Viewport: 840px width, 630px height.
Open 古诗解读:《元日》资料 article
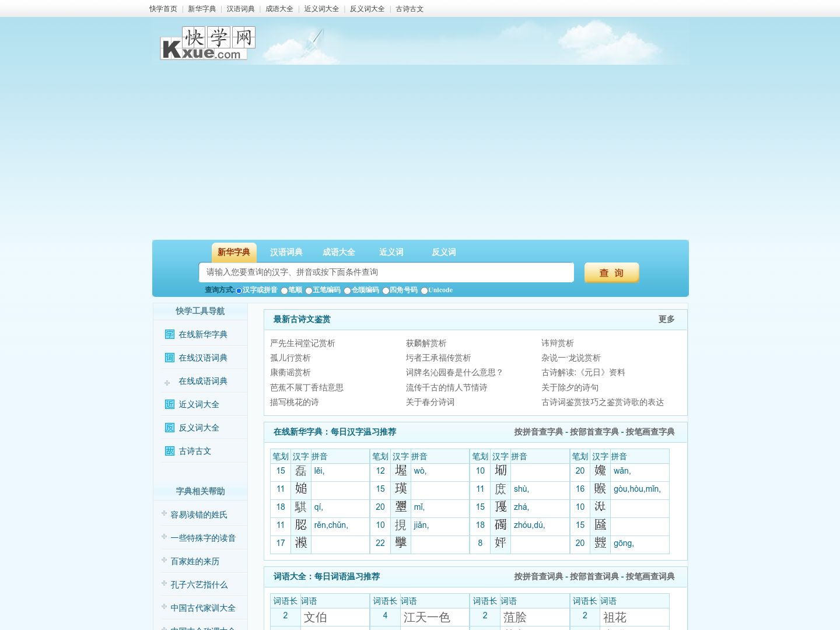point(583,372)
